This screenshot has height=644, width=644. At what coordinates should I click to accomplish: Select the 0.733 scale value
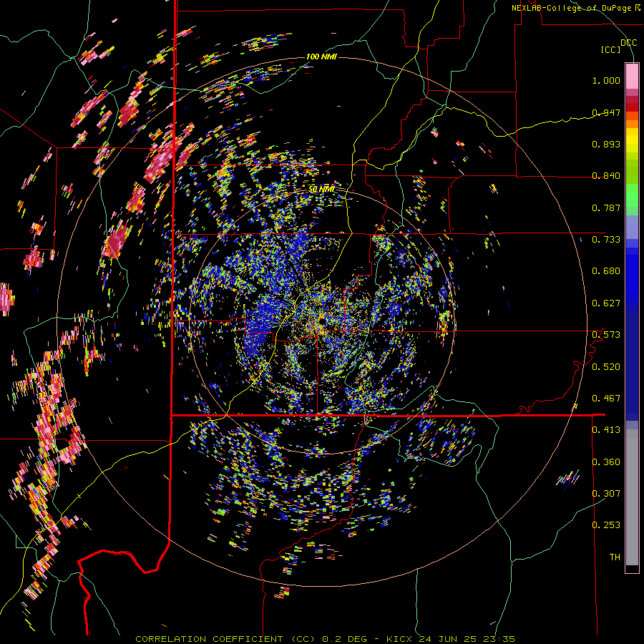point(606,240)
